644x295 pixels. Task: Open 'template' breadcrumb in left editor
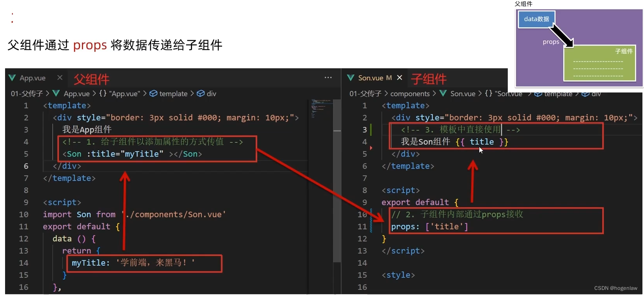pyautogui.click(x=173, y=94)
